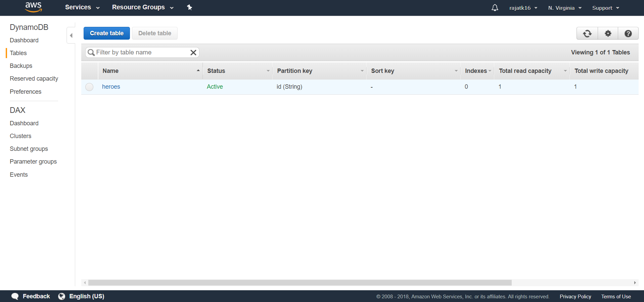Image resolution: width=644 pixels, height=302 pixels.
Task: Open the notifications bell
Action: coord(495,8)
